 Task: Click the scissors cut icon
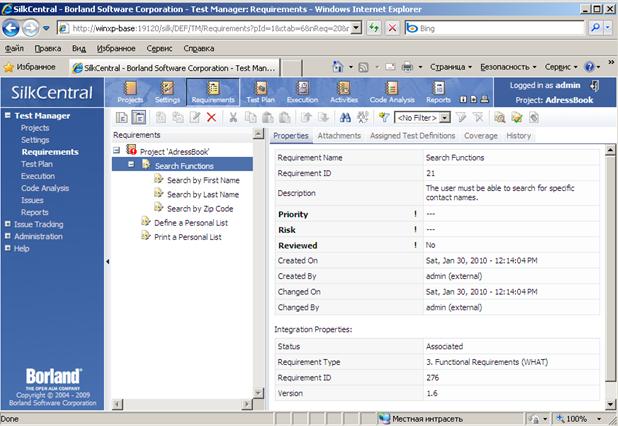(x=233, y=117)
